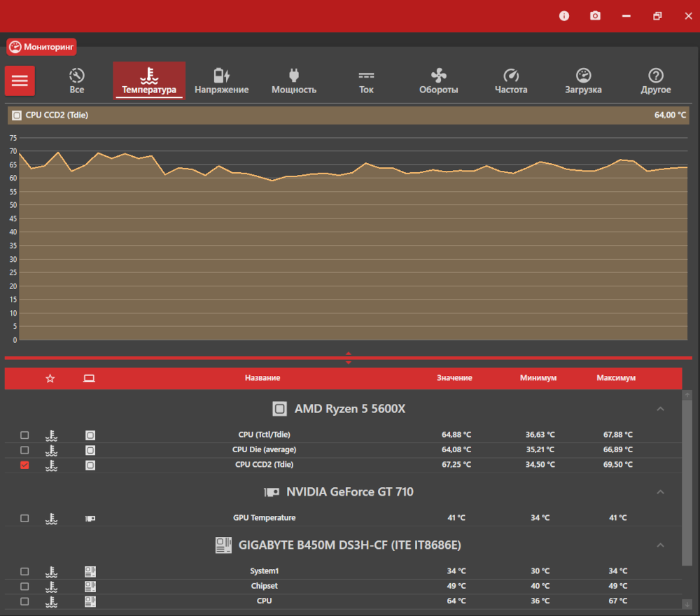This screenshot has height=616, width=700.
Task: Sort by Максимум column
Action: [x=616, y=378]
